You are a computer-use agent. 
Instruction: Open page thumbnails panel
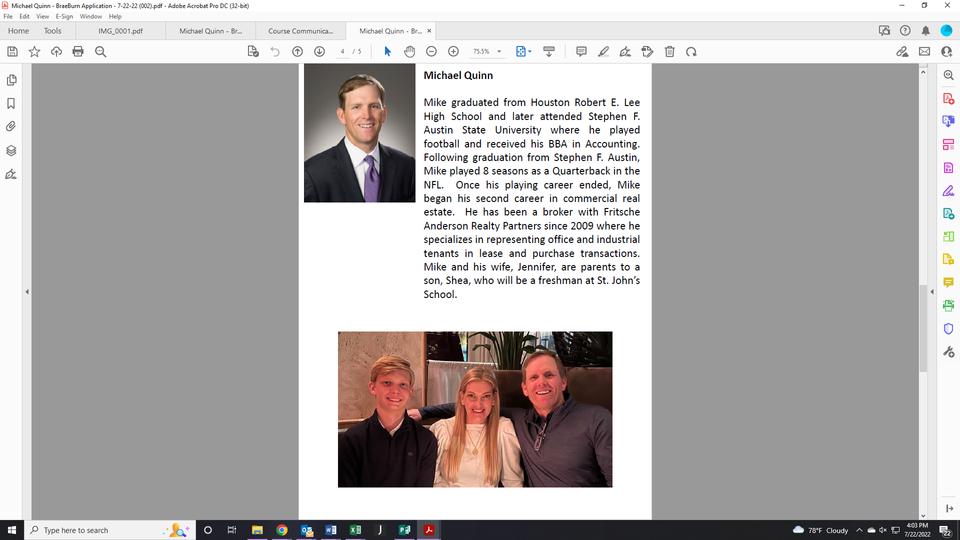tap(11, 80)
